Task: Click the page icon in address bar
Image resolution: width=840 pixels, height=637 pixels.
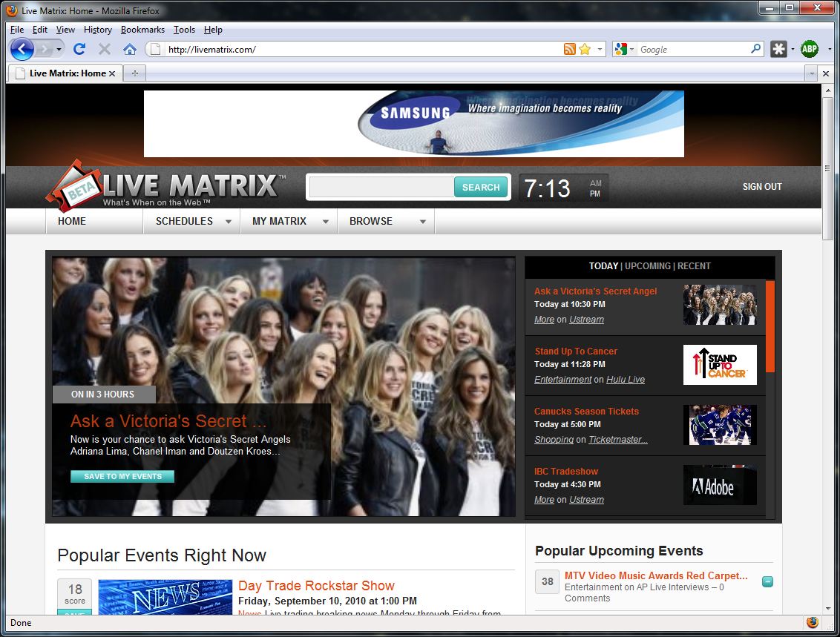Action: click(x=155, y=49)
